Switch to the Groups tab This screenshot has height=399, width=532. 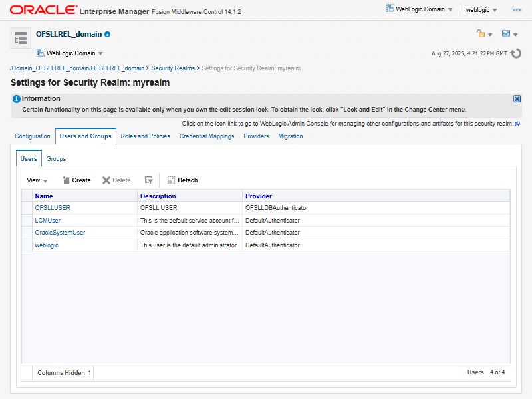coord(56,159)
